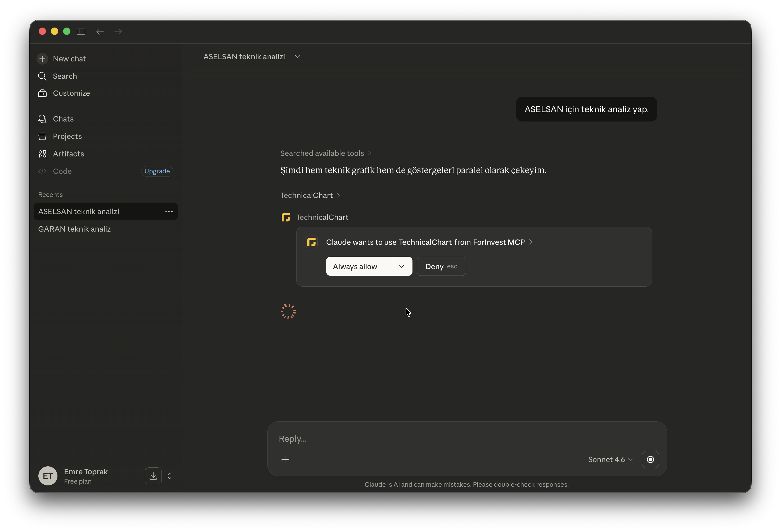781x532 pixels.
Task: Expand Searched available tools details
Action: click(x=326, y=153)
